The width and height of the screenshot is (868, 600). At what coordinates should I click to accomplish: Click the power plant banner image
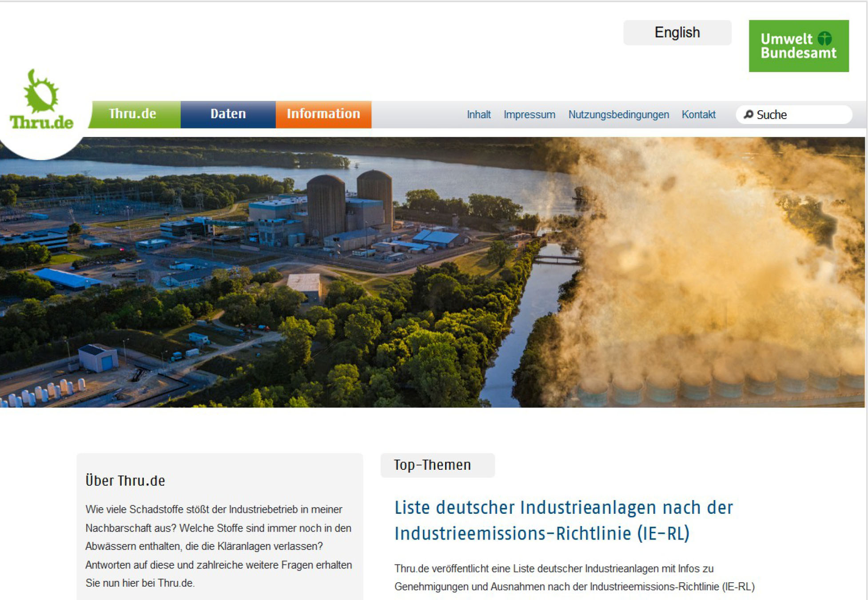[x=433, y=272]
